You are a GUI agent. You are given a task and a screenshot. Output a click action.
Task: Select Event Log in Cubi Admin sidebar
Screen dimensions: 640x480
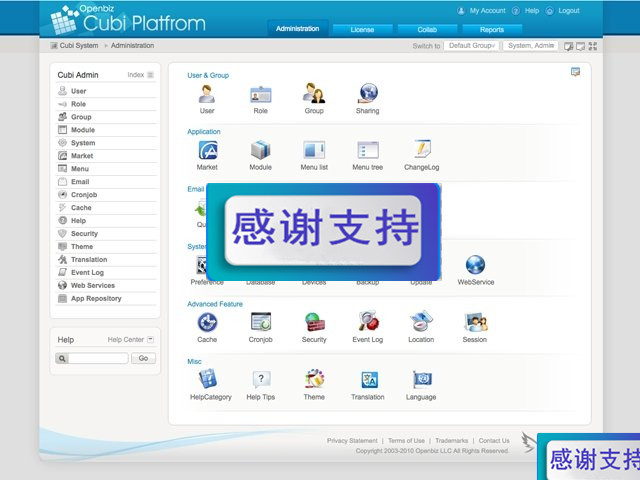(x=106, y=273)
